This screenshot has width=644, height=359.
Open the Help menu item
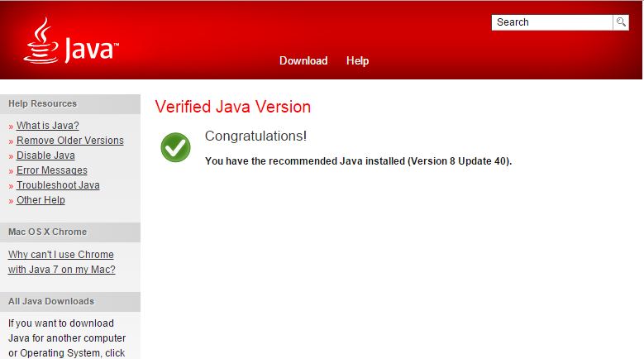[x=357, y=60]
